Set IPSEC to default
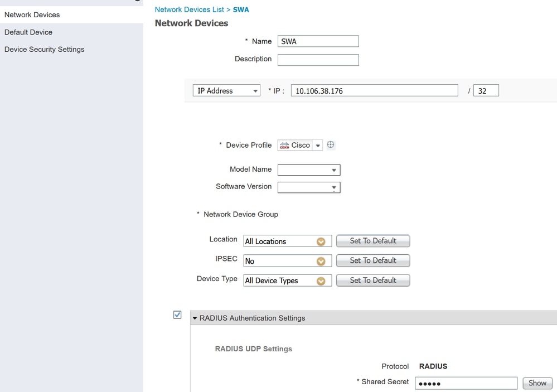Viewport: 557px width, 392px height. pos(373,260)
